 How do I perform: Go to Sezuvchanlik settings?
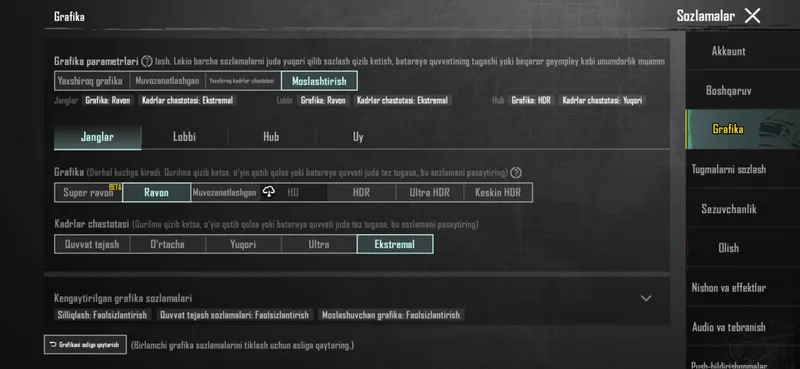(729, 209)
